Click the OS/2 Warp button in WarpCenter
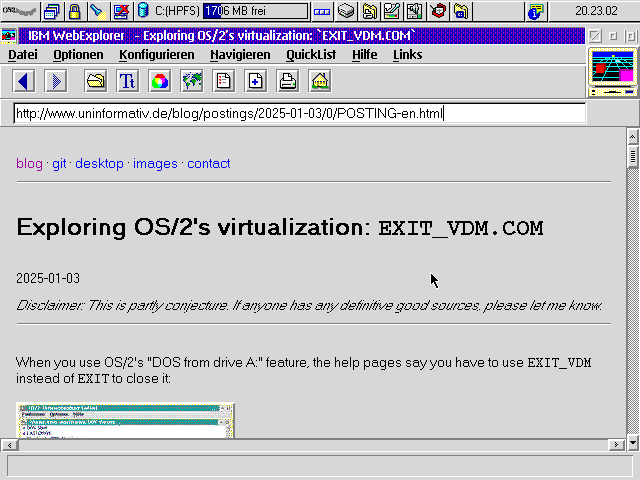640x480 pixels. pos(20,11)
